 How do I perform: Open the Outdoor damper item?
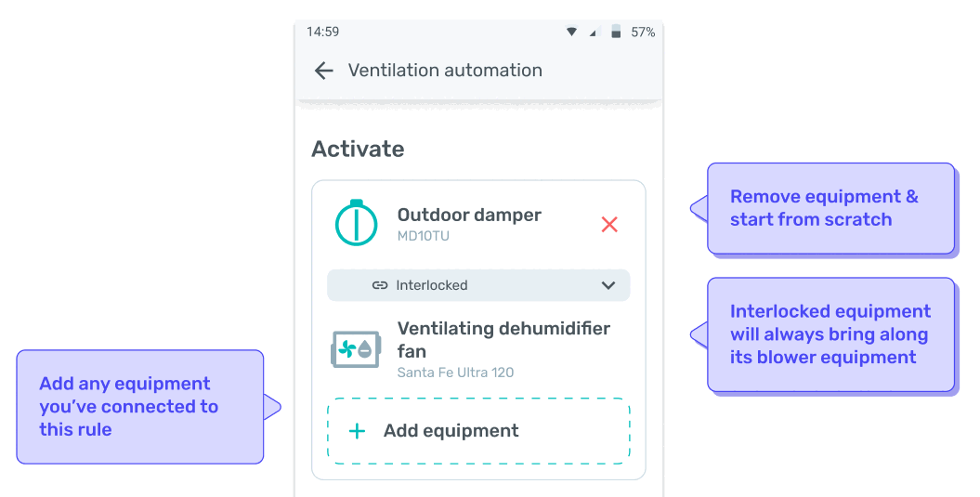pos(478,224)
